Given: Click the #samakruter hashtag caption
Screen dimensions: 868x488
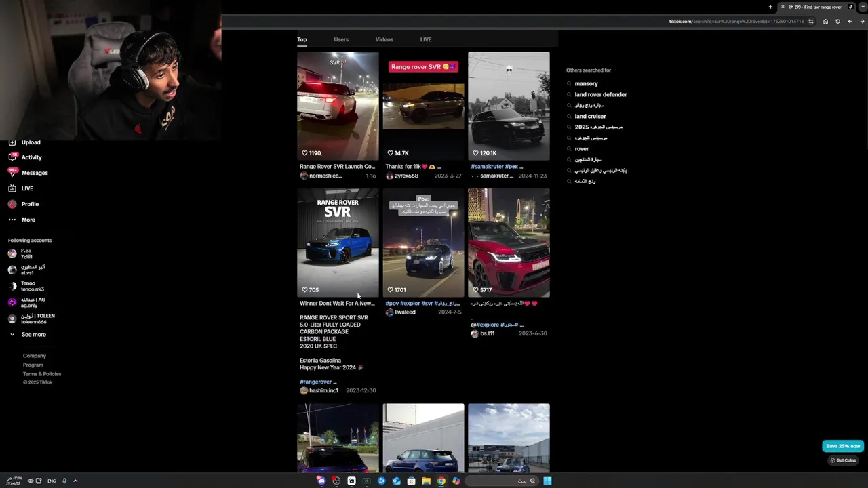Looking at the screenshot, I should tap(487, 167).
